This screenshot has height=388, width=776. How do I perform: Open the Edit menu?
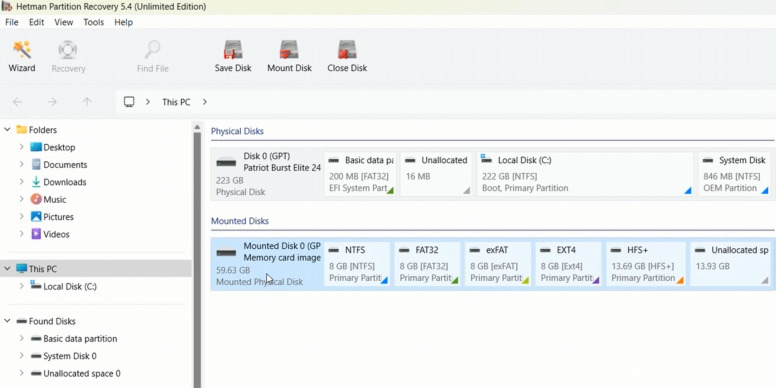click(x=37, y=22)
